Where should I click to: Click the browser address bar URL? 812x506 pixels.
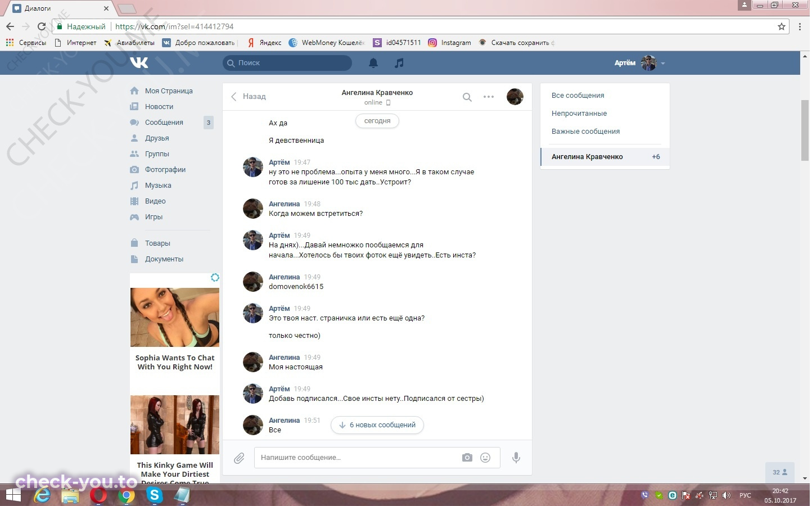174,26
